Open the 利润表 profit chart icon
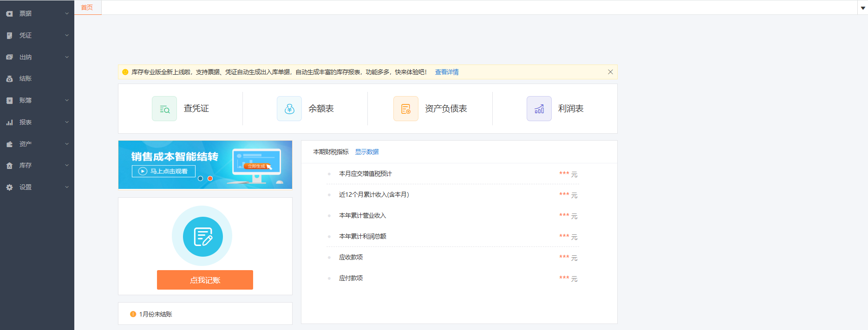 pyautogui.click(x=539, y=109)
